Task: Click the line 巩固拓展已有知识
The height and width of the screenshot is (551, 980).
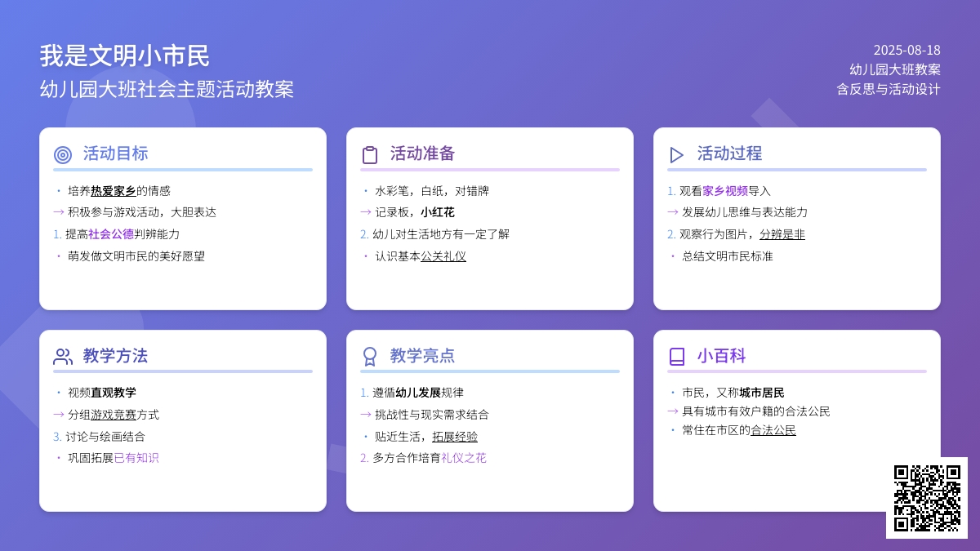Action: [x=114, y=458]
